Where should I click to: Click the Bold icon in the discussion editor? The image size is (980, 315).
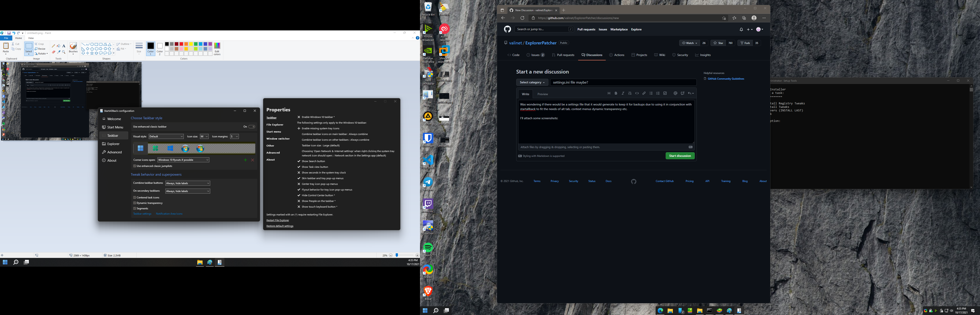(x=616, y=93)
